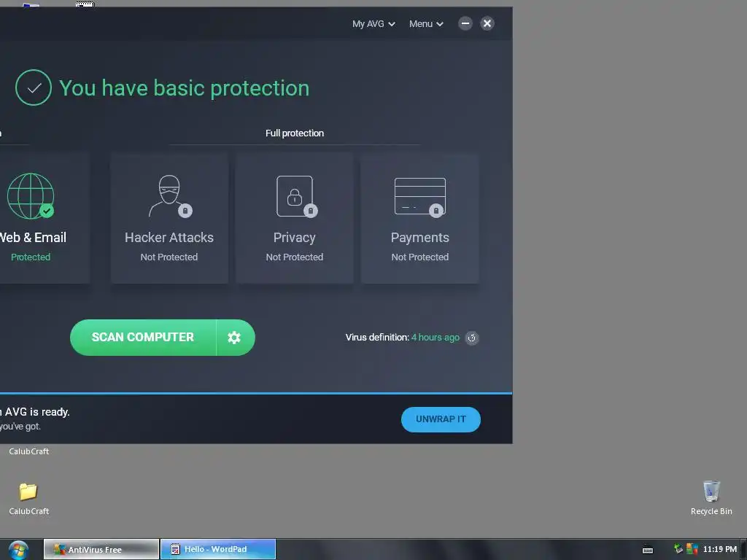The image size is (747, 560).
Task: Select the CalubCraft folder on the desktop
Action: (x=28, y=499)
